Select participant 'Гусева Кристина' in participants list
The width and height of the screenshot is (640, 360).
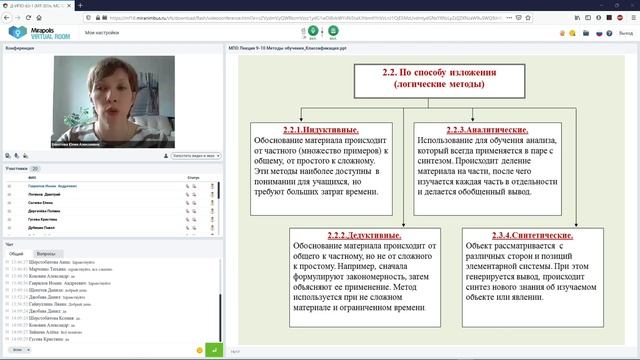point(42,219)
